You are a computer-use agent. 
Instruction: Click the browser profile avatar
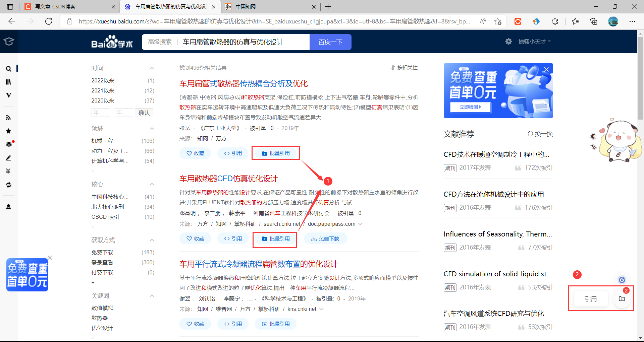point(613,21)
